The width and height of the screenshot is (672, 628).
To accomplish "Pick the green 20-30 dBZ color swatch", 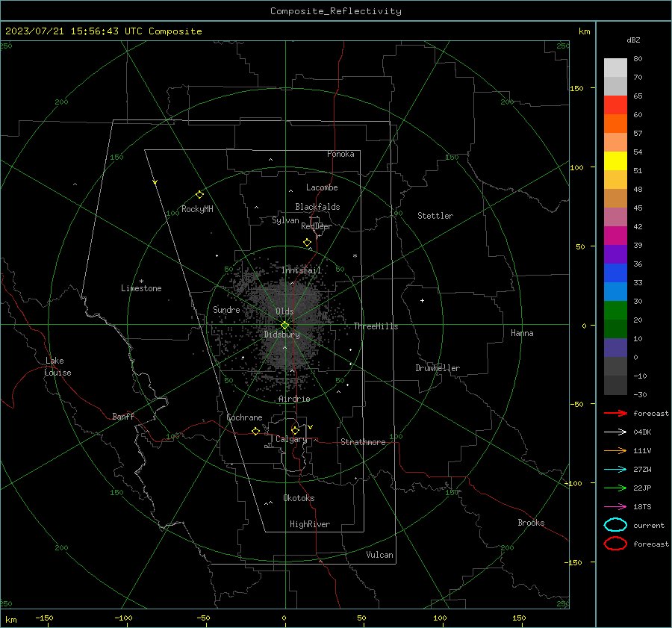I will pos(615,311).
